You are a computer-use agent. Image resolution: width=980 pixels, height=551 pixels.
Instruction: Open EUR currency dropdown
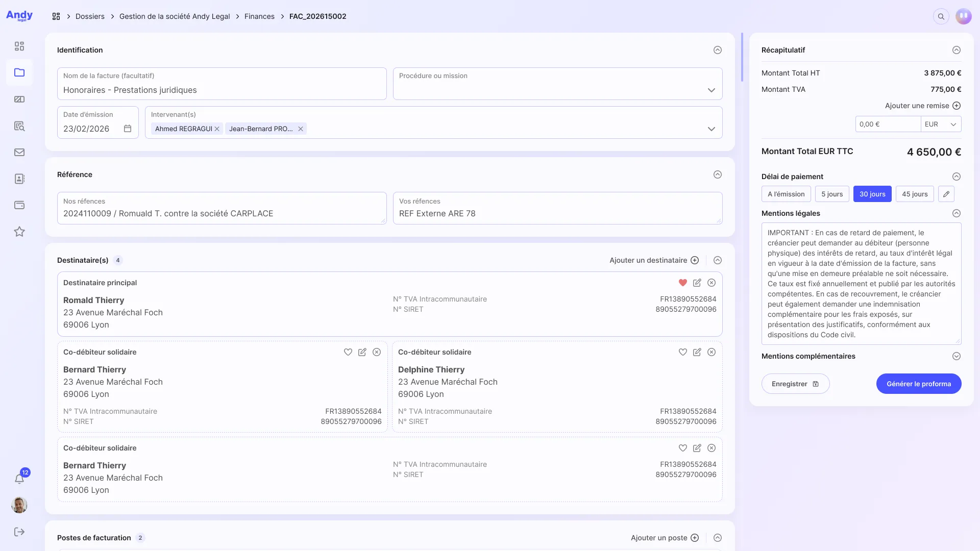coord(941,124)
